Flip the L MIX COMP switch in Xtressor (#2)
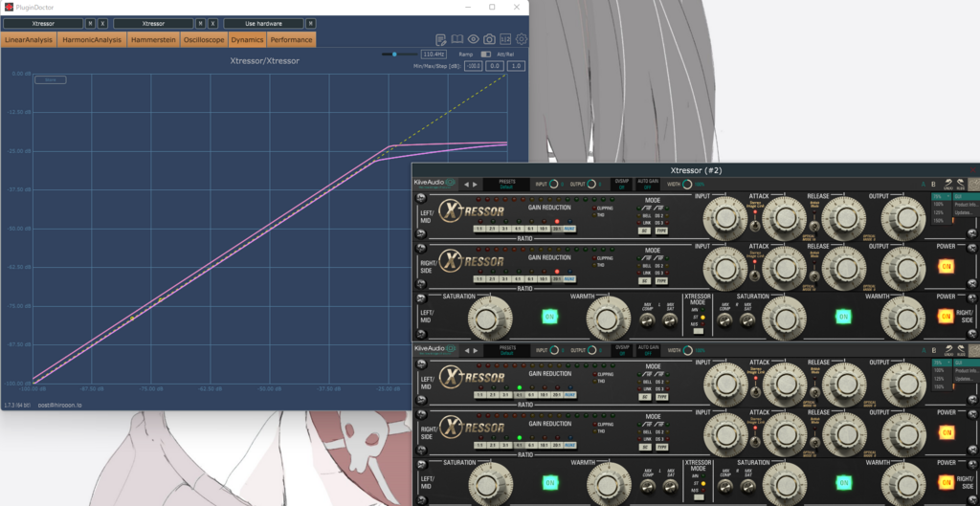The image size is (980, 506). [x=648, y=321]
